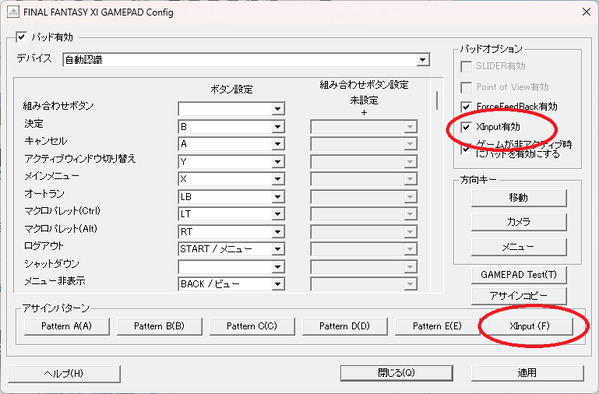Open the マクロパレット(Ctrl) dropdown showing LT
599x394 pixels.
[231, 214]
